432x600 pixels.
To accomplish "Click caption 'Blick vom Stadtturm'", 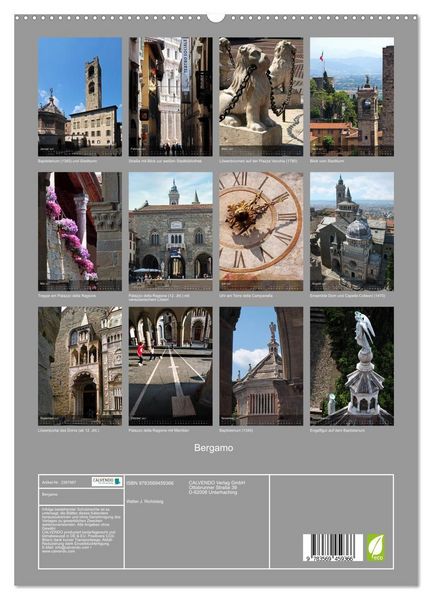I will 327,161.
